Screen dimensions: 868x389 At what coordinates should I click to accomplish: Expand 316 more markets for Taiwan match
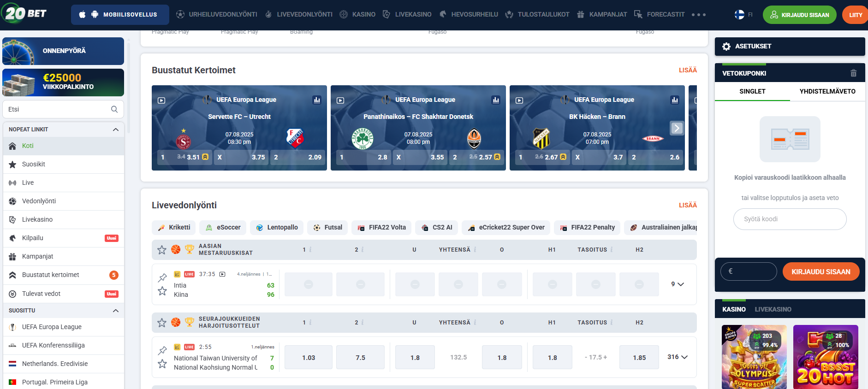click(678, 357)
